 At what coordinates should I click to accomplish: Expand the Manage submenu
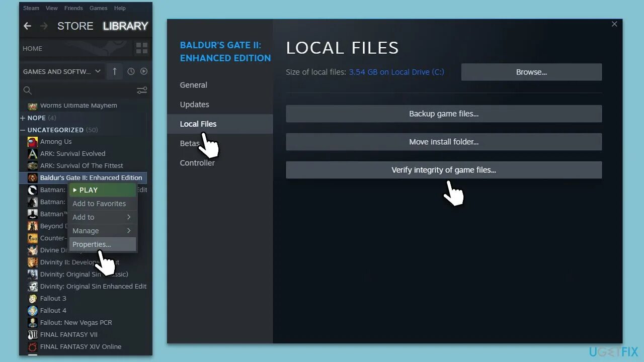pos(102,231)
